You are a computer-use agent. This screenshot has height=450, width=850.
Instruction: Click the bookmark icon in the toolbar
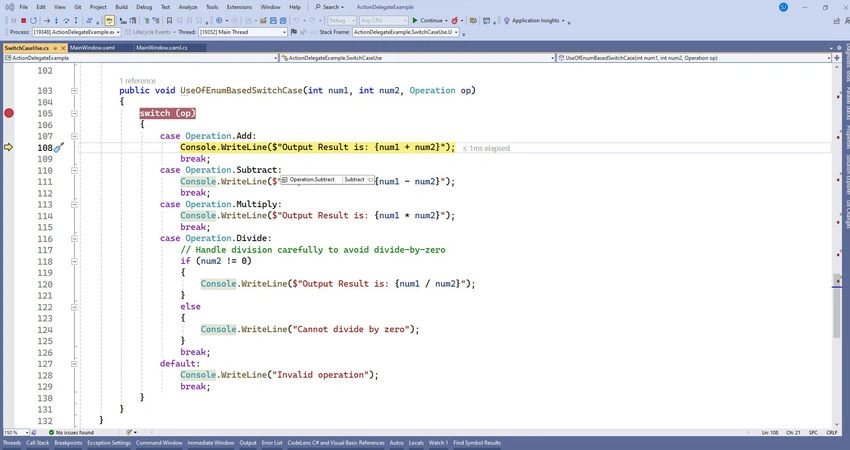click(169, 21)
